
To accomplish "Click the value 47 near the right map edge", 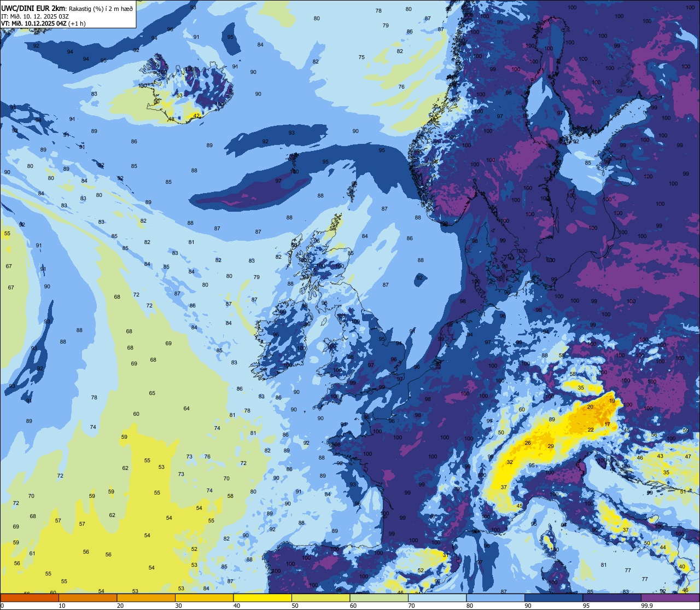I will [688, 456].
